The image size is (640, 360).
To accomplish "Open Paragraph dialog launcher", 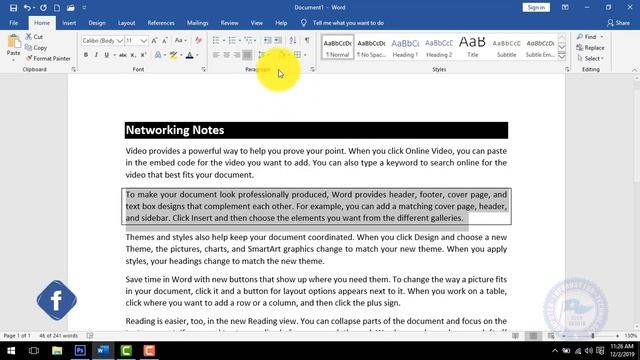I will tap(312, 70).
